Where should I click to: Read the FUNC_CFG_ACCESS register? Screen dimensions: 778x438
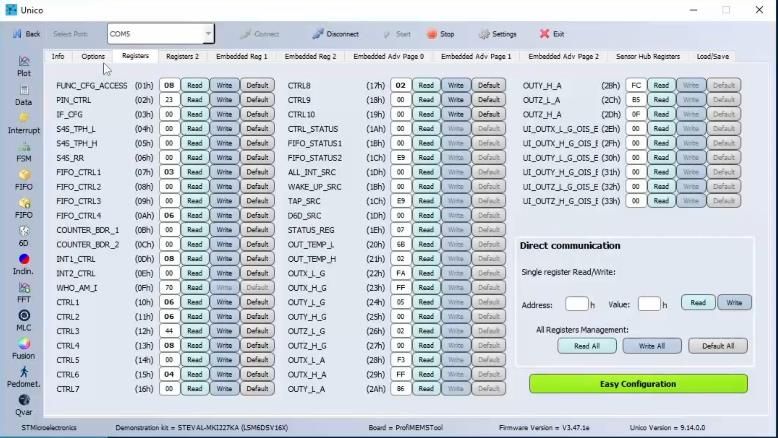(x=194, y=85)
